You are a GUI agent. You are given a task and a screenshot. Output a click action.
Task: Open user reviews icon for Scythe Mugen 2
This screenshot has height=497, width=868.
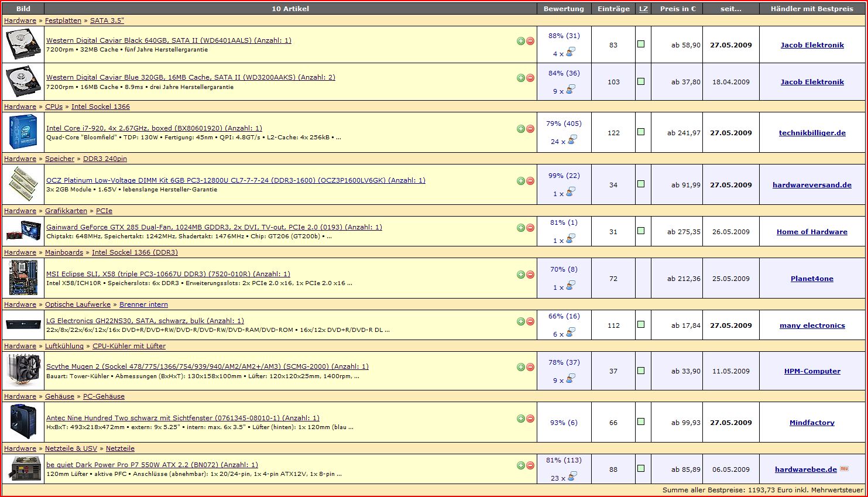[571, 379]
